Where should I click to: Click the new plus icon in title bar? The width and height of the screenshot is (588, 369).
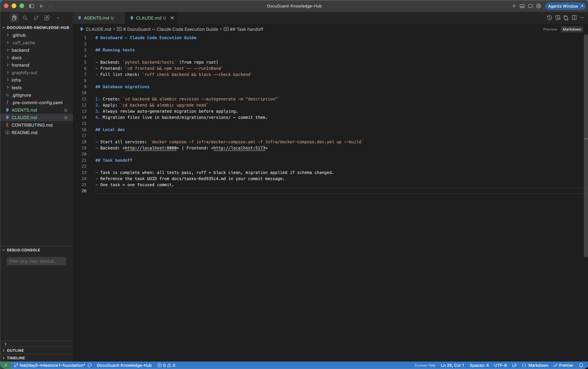click(514, 6)
